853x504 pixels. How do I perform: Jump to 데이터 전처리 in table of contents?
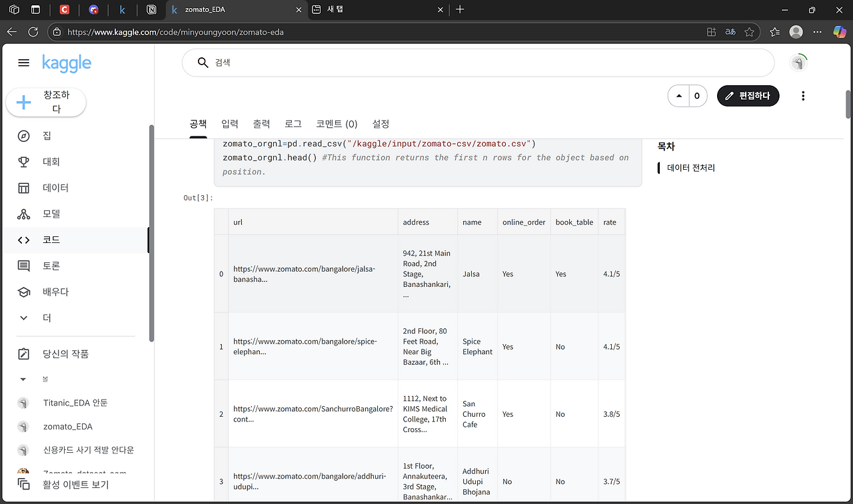pyautogui.click(x=691, y=168)
